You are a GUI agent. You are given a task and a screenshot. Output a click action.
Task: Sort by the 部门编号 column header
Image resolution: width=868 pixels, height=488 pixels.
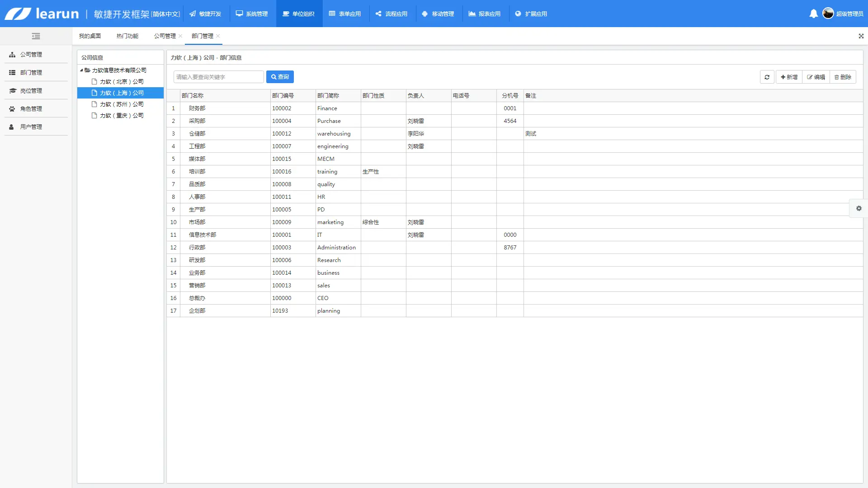(283, 95)
